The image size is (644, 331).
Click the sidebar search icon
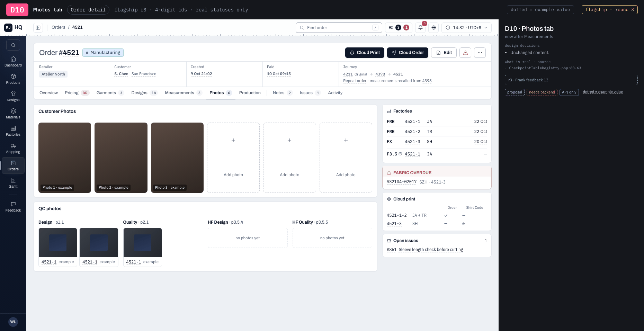click(x=13, y=45)
